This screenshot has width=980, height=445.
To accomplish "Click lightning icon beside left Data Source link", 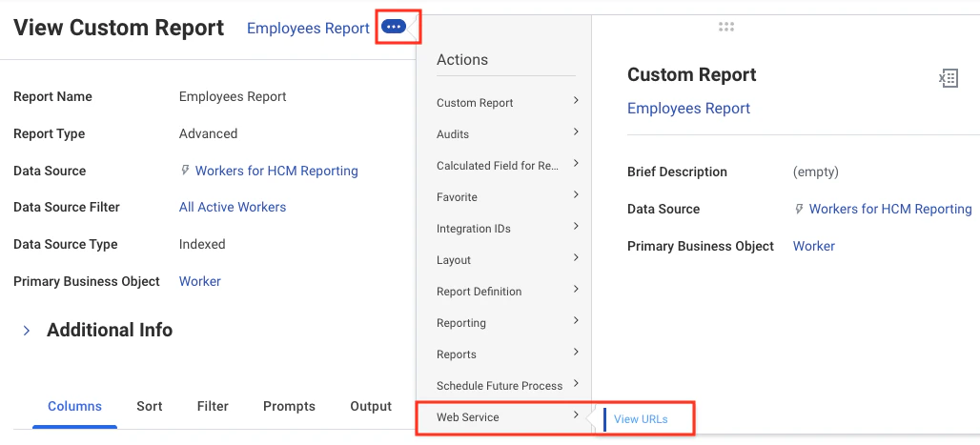I will click(185, 170).
